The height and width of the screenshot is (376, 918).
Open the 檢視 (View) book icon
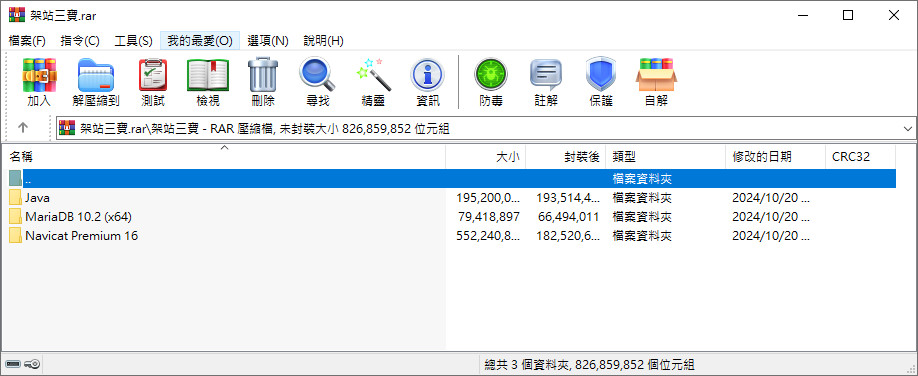point(208,74)
